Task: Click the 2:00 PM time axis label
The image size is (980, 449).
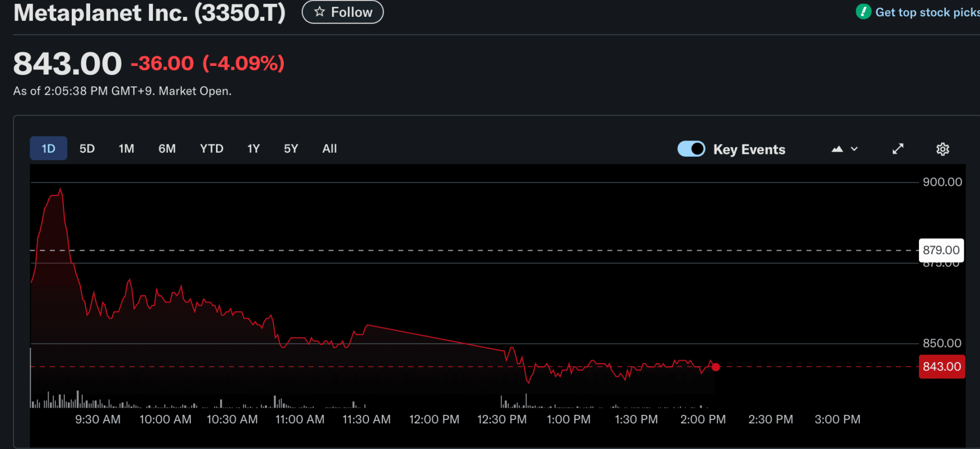Action: pos(703,419)
